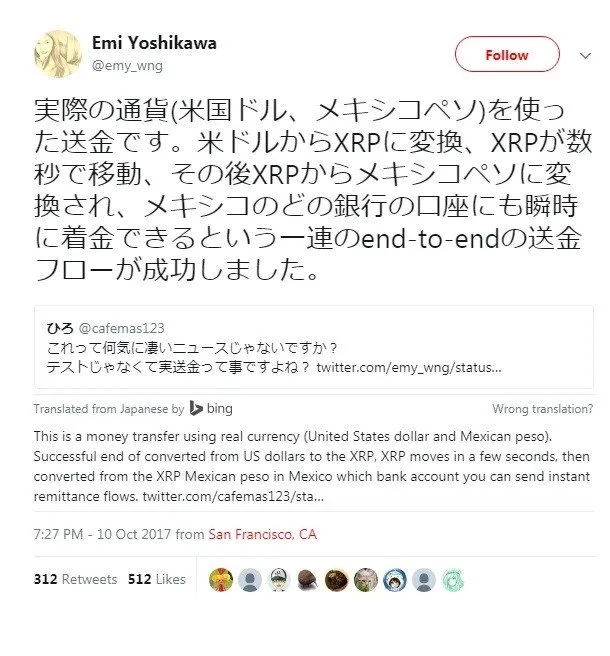610x656 pixels.
Task: View the small brown bird liker avatar
Action: pos(308,580)
